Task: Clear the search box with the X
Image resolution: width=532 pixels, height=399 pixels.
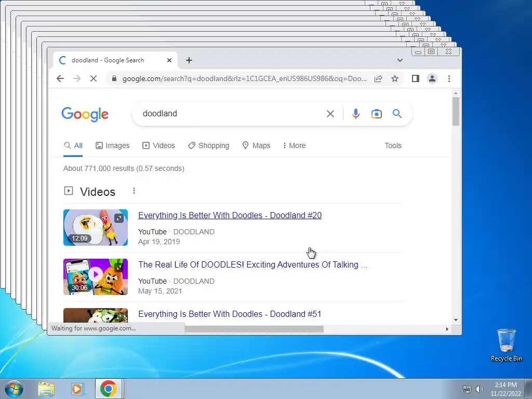Action: [330, 114]
